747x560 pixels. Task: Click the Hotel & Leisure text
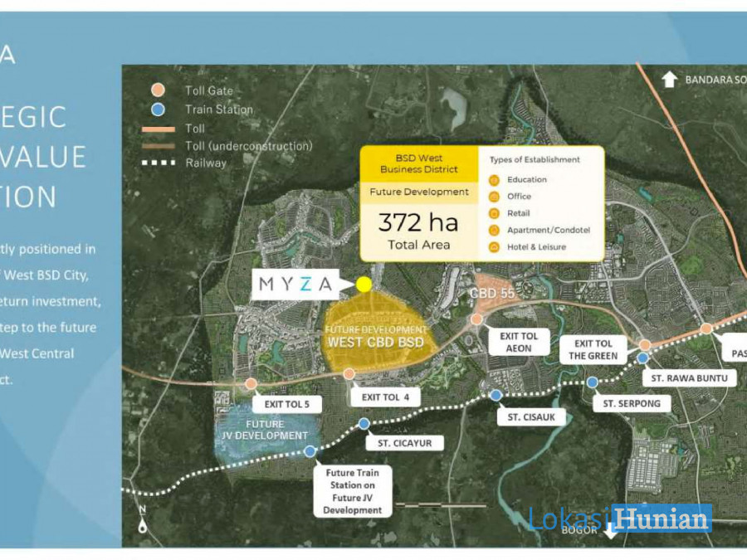(537, 246)
